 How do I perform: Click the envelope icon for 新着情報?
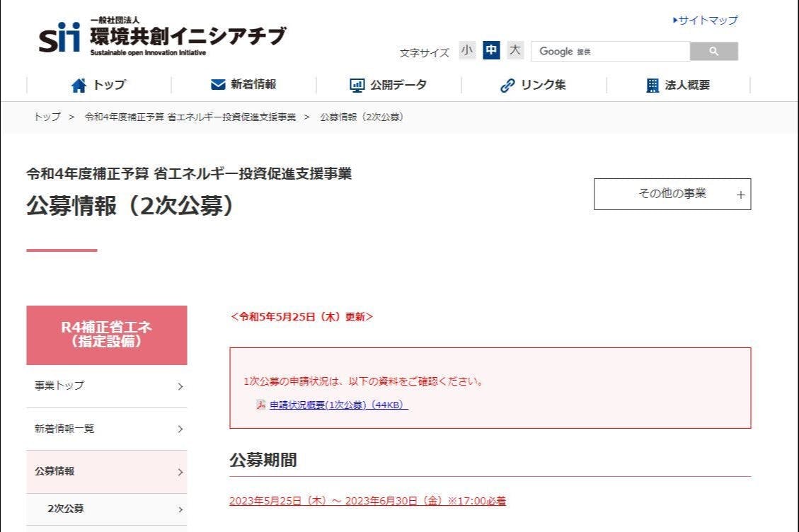coord(218,85)
